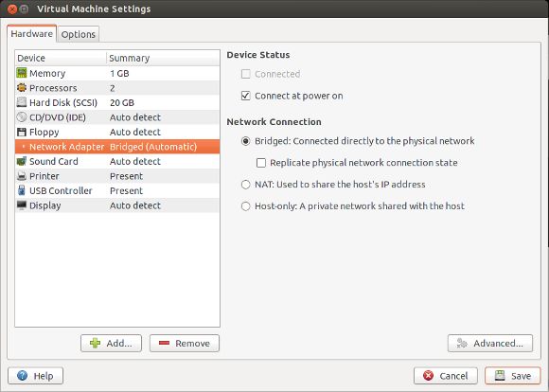Switch to the Hardware tab

point(31,34)
